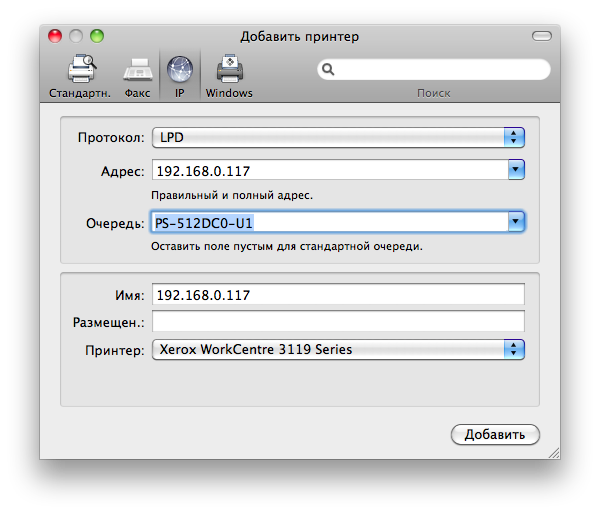Click the magnifier icon in search

328,69
